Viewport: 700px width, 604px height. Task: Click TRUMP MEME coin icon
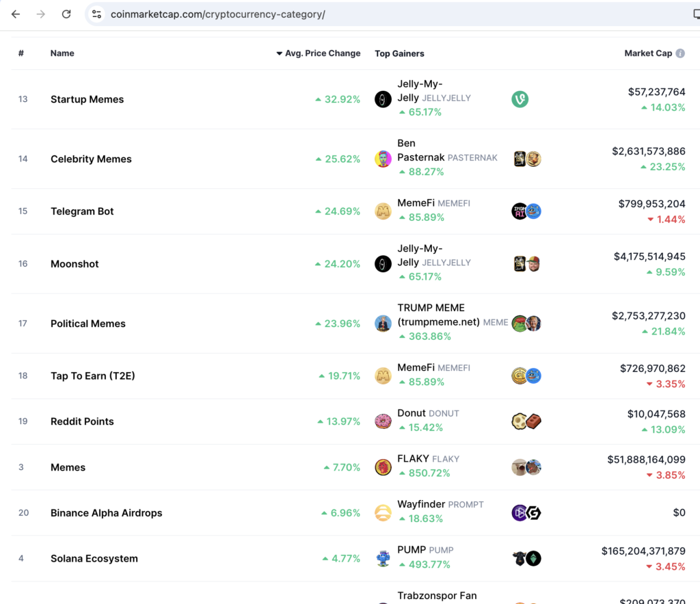point(383,323)
